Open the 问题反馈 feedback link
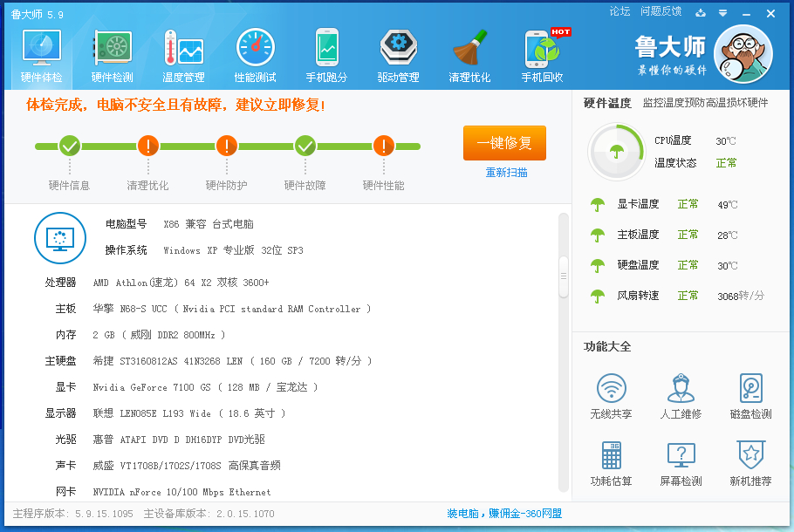This screenshot has width=794, height=532. tap(661, 11)
